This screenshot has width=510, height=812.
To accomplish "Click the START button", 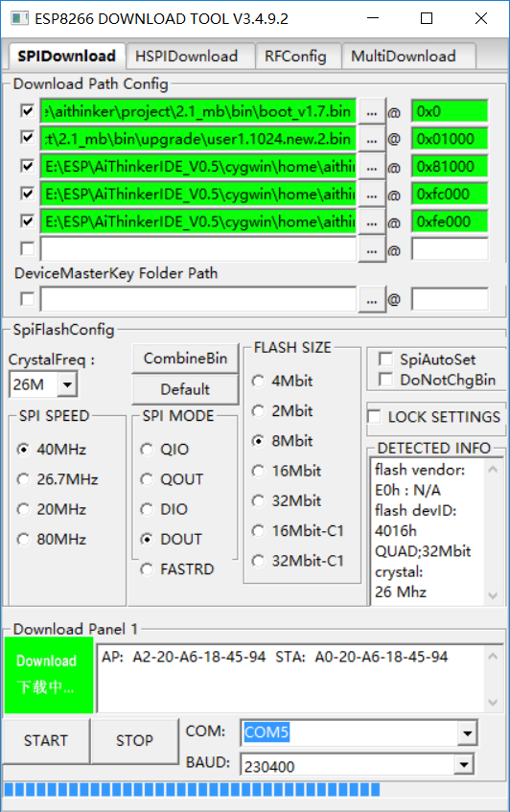I will point(46,740).
